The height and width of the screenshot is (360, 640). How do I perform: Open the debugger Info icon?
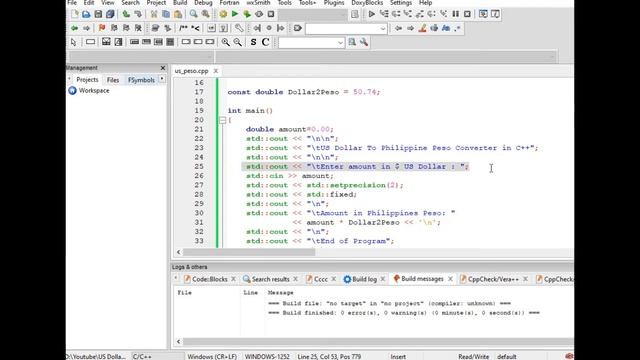495,14
